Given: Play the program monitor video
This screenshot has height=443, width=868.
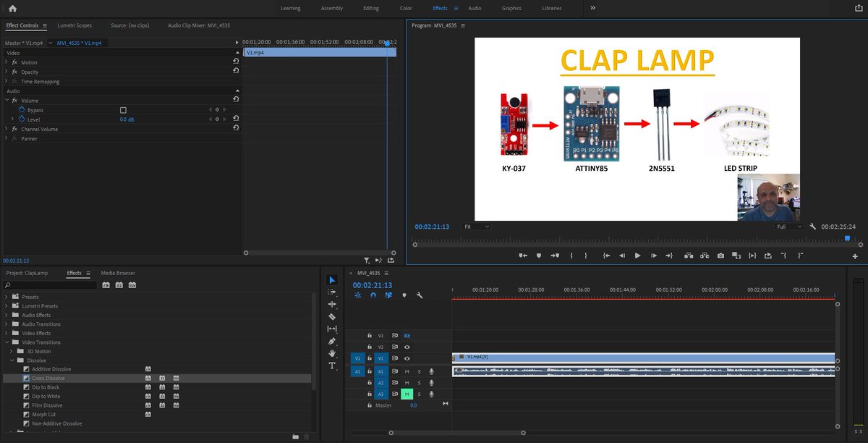Looking at the screenshot, I should 637,256.
